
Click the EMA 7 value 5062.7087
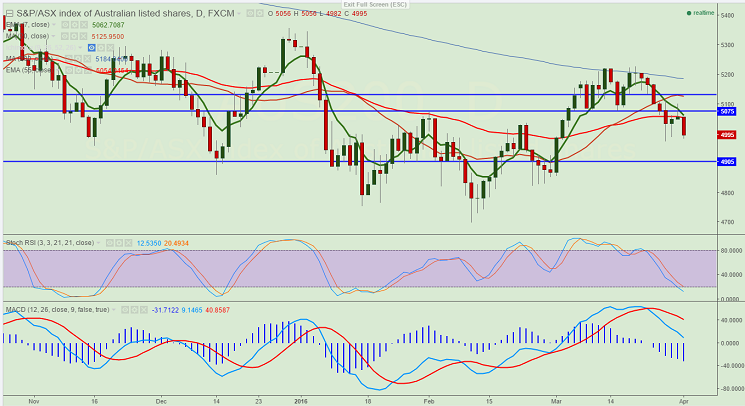click(x=108, y=25)
